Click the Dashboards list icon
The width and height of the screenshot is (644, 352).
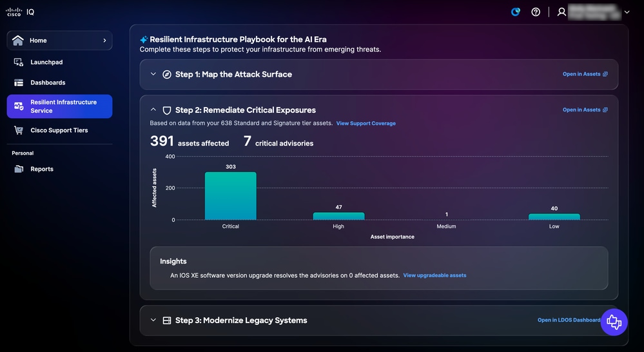tap(19, 83)
